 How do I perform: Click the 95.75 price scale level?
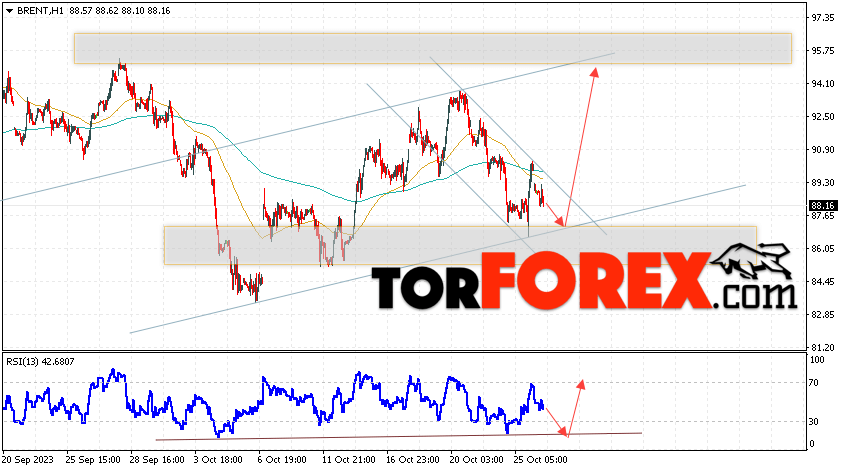[823, 51]
